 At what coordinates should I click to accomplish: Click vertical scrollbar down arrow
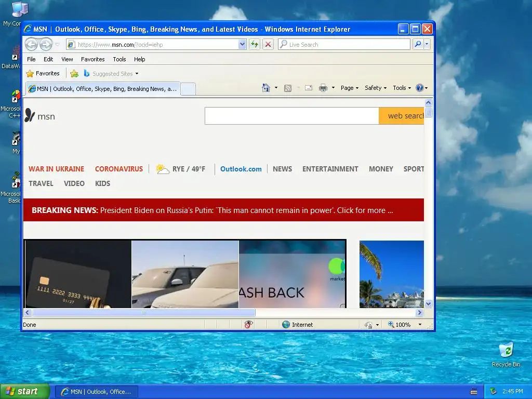pyautogui.click(x=428, y=303)
